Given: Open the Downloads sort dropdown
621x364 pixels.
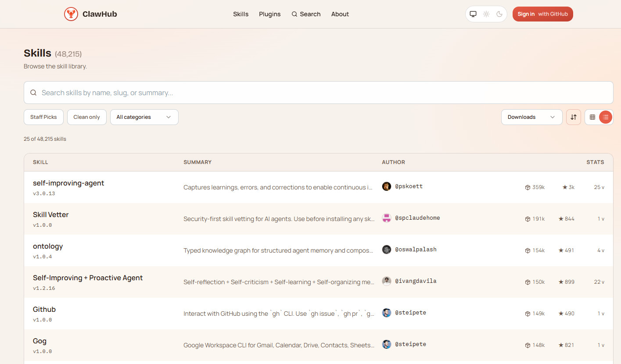Looking at the screenshot, I should tap(531, 117).
